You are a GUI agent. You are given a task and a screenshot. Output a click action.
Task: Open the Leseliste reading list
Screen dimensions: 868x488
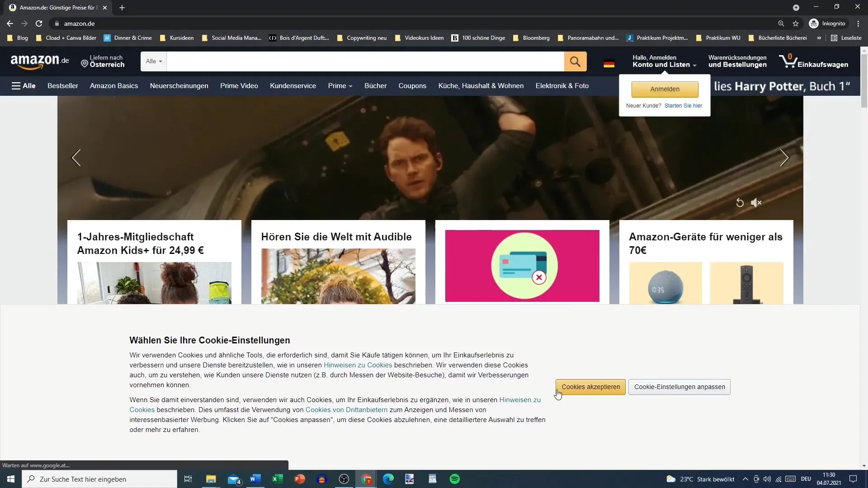point(846,38)
